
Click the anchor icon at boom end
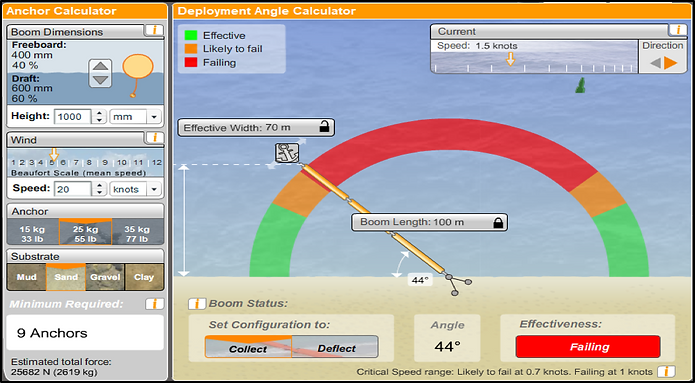click(x=287, y=153)
